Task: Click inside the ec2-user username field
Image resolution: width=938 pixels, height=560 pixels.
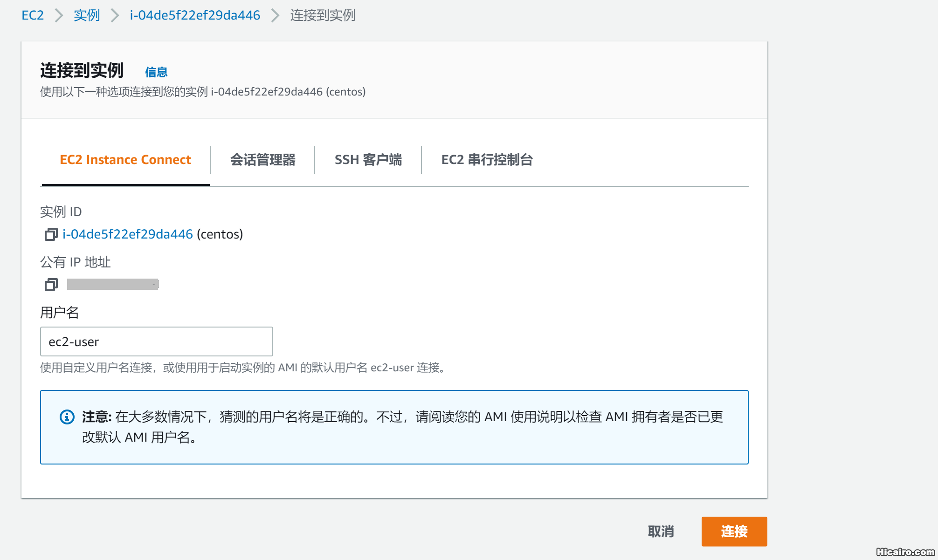Action: tap(156, 341)
